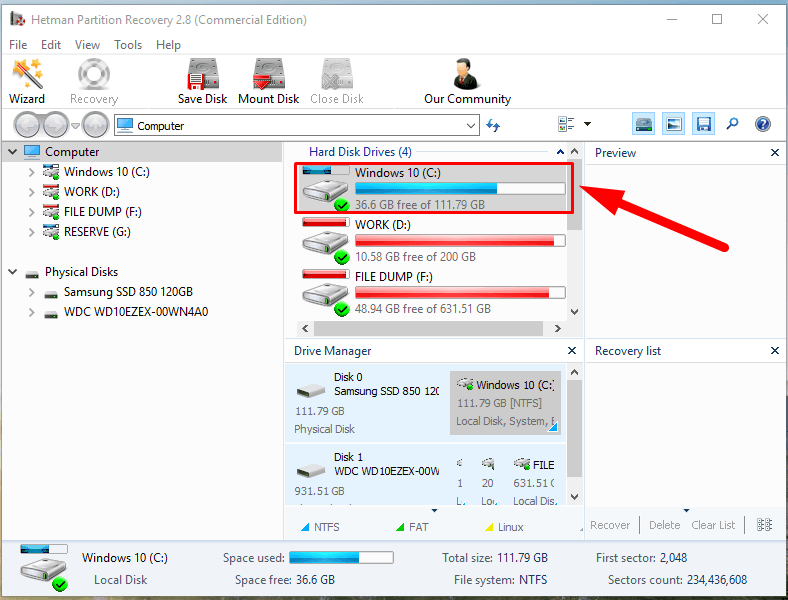Go back with the left navigation arrow
Viewport: 788px width, 600px height.
click(x=27, y=125)
